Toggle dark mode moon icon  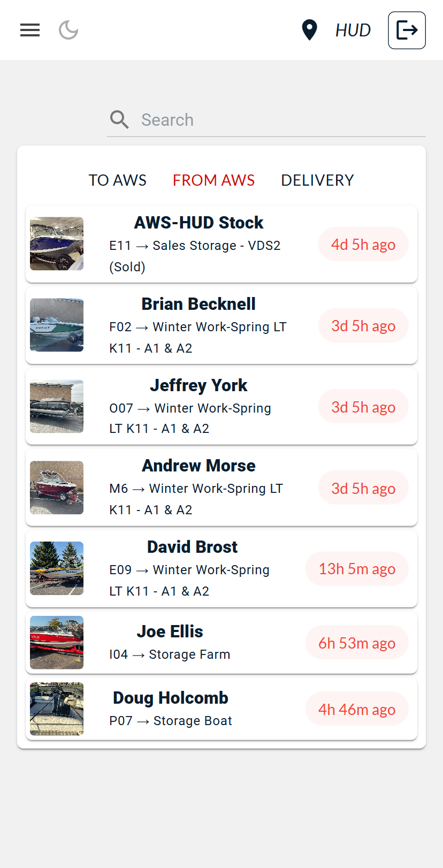pyautogui.click(x=68, y=30)
